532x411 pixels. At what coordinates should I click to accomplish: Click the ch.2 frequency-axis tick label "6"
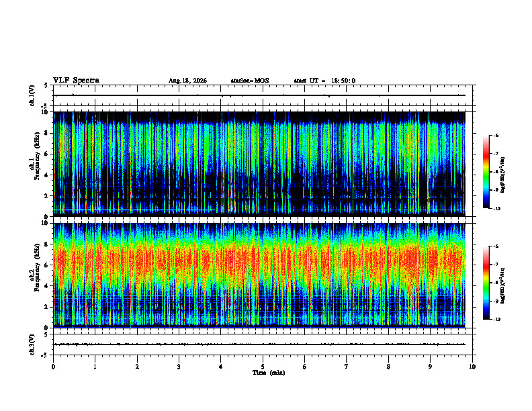pos(46,265)
